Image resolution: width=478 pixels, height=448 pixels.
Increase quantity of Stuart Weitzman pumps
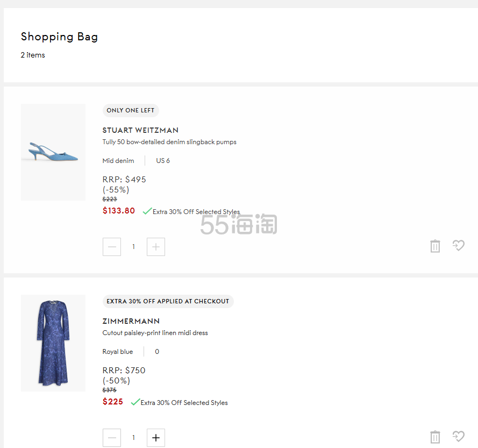tap(156, 247)
